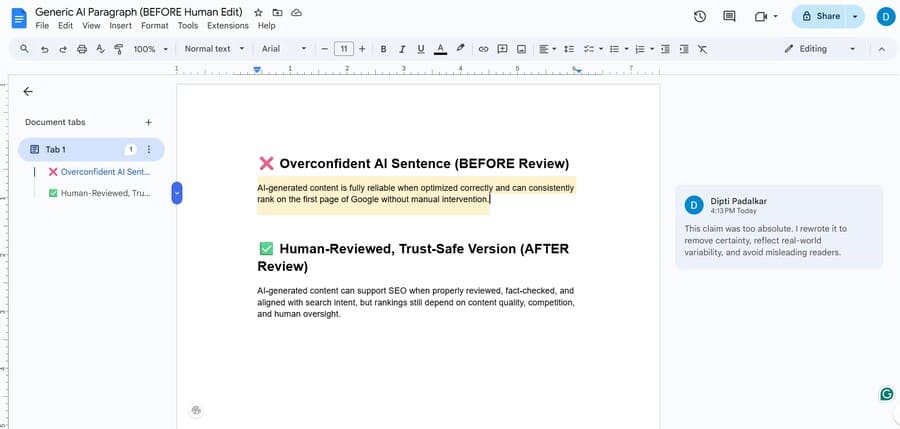Clear formatting with the toolbar icon
The height and width of the screenshot is (429, 900).
click(x=702, y=48)
